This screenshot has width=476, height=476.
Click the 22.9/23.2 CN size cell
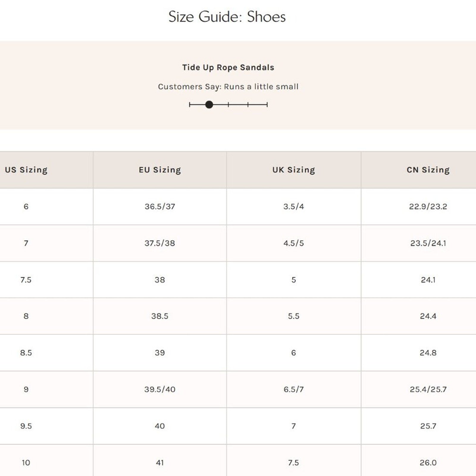428,206
